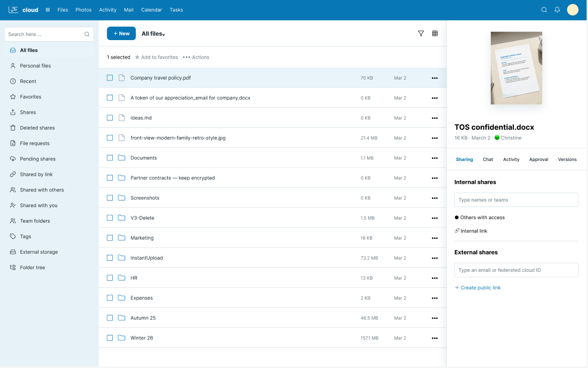The height and width of the screenshot is (368, 588).
Task: Open more options for HR folder
Action: (x=435, y=278)
